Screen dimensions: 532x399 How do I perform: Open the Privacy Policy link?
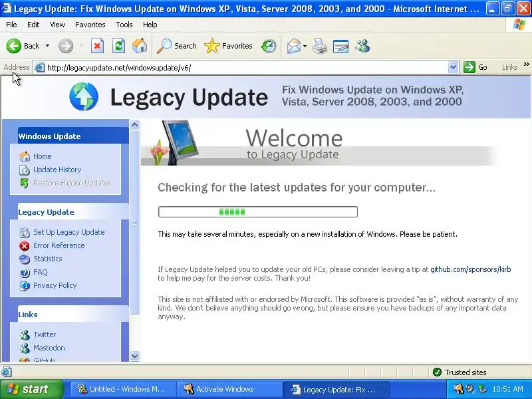[55, 285]
